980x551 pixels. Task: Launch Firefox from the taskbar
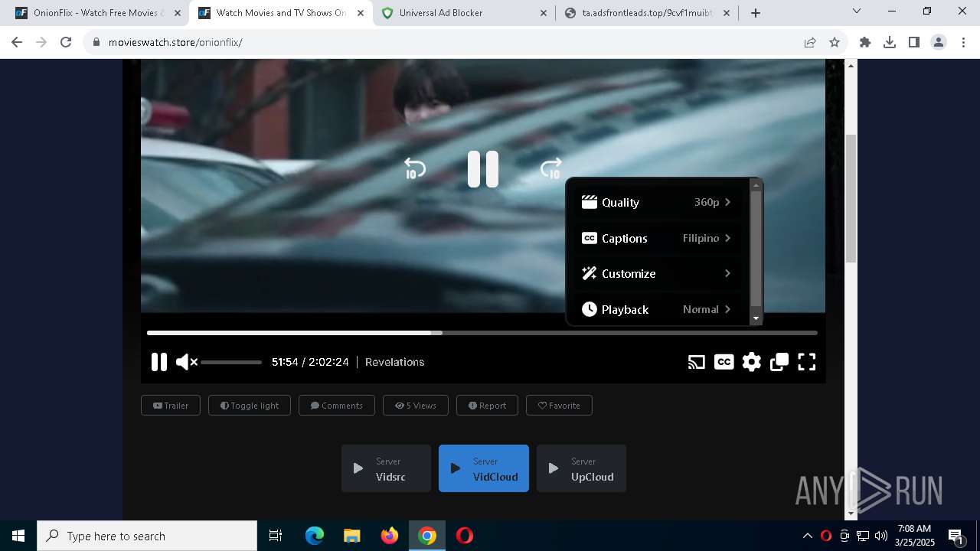(x=390, y=536)
